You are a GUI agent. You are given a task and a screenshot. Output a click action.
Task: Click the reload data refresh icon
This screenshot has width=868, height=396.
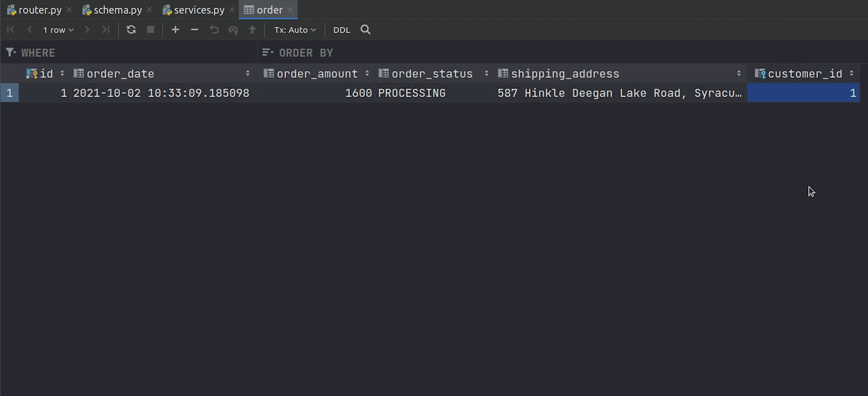(x=131, y=30)
